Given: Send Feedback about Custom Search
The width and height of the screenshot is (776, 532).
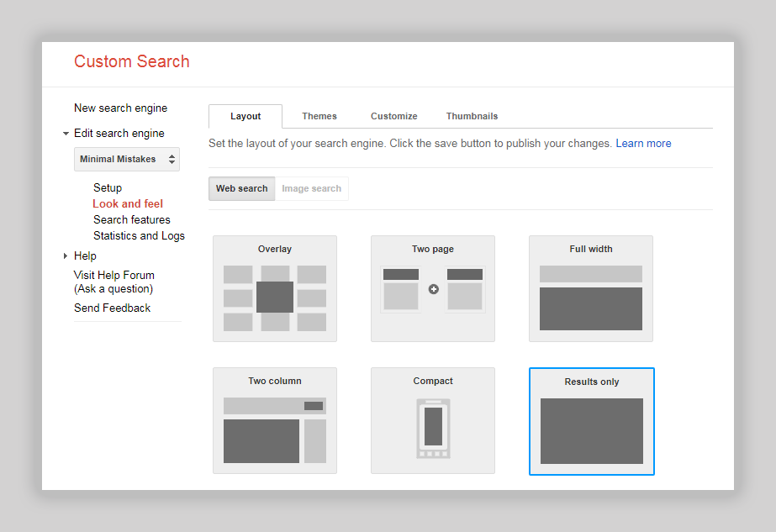Looking at the screenshot, I should [112, 308].
